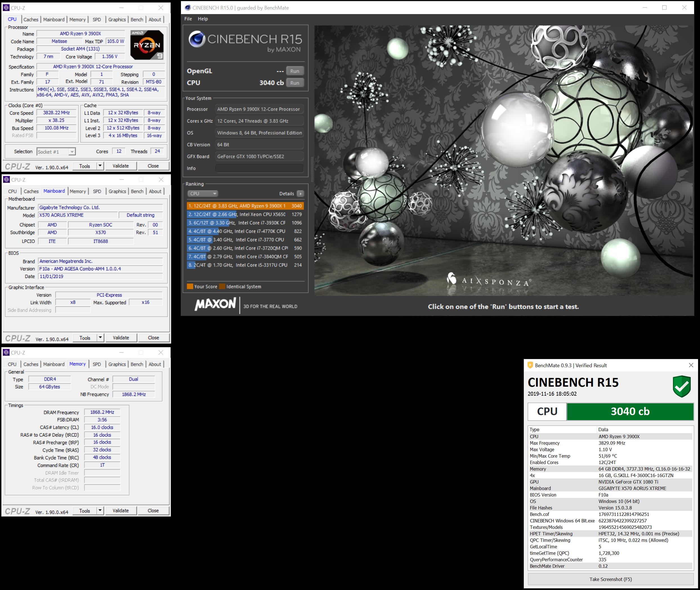
Task: Open the Graphics tab in the Mainboard CPU-Z window
Action: point(117,192)
